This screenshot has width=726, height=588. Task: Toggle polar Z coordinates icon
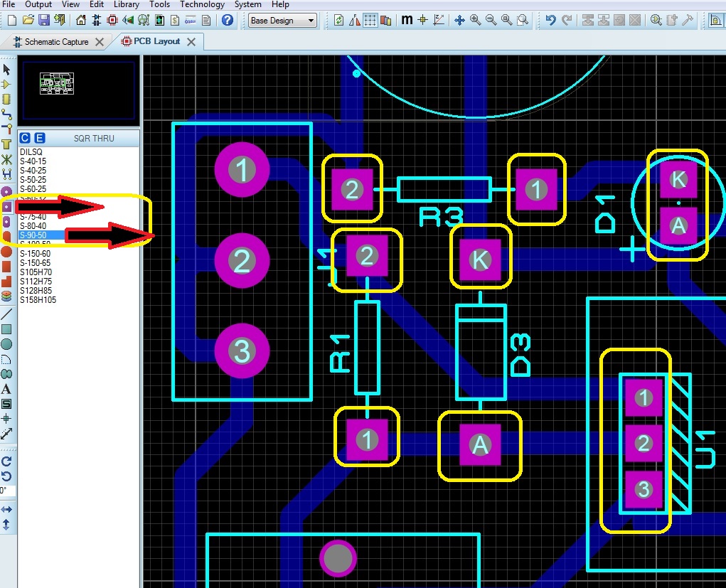pyautogui.click(x=439, y=20)
